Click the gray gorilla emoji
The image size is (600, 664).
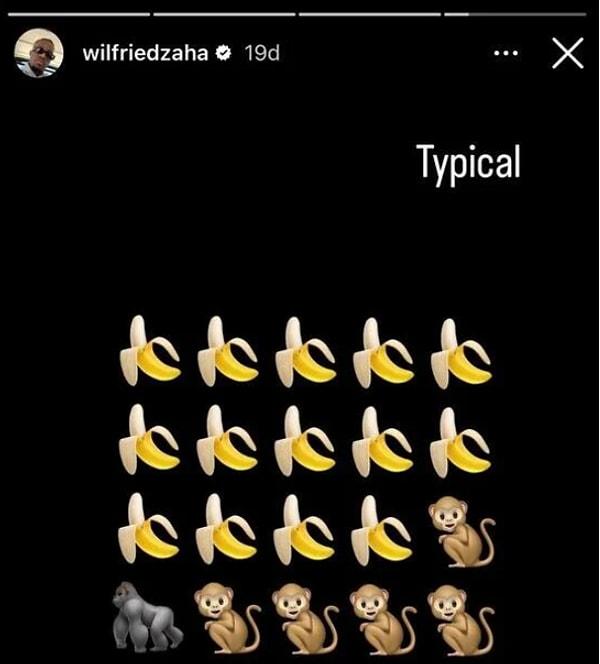click(147, 617)
